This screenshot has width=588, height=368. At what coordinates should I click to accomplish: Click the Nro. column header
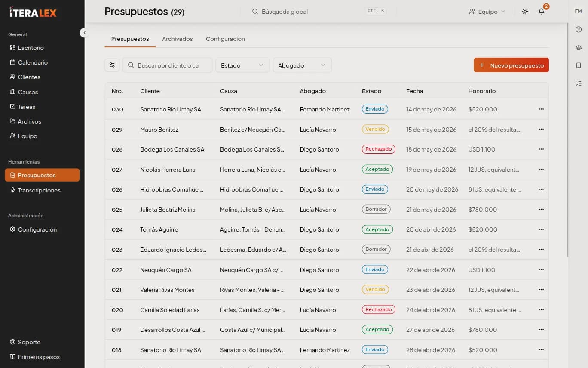[117, 91]
